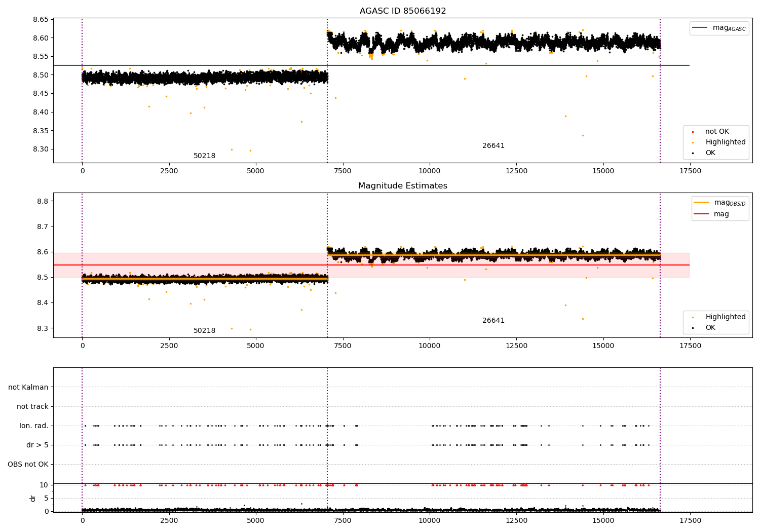Click the y-tick 10 on dr axis
This screenshot has width=760, height=532.
click(45, 485)
